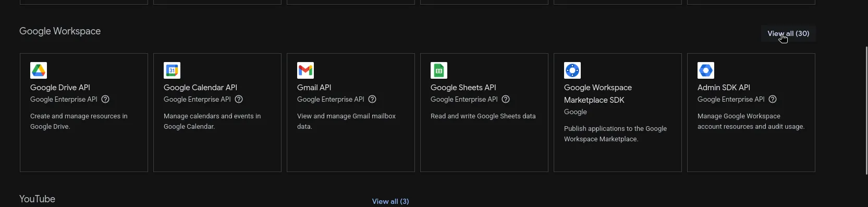This screenshot has height=207, width=868.
Task: Click the 'YouTube' section heading
Action: click(x=37, y=199)
